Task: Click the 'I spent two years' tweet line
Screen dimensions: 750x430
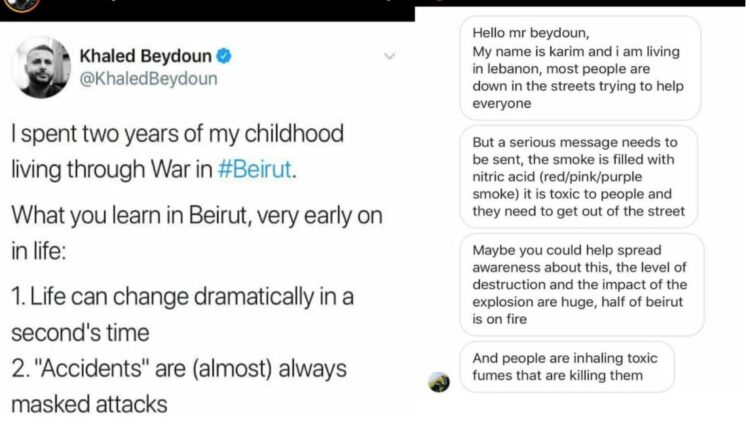Action: click(177, 133)
